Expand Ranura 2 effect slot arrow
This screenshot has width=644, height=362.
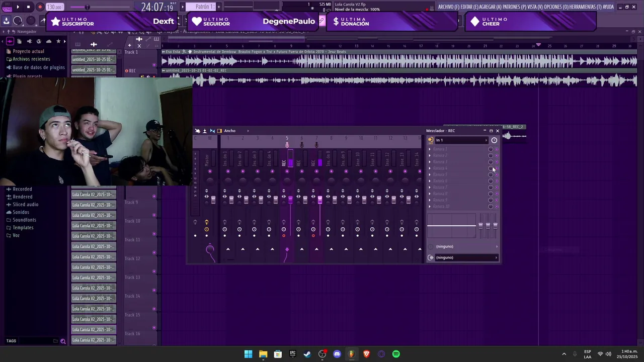(x=430, y=155)
